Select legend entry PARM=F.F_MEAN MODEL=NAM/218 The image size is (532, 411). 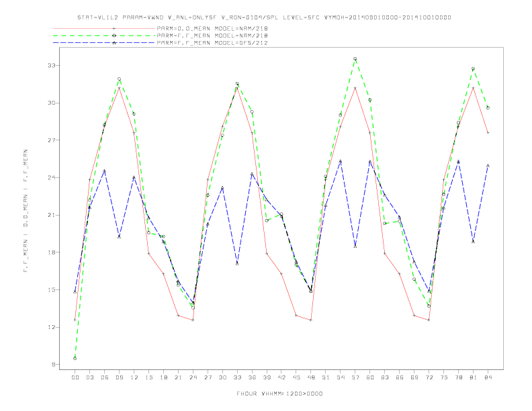(x=212, y=36)
